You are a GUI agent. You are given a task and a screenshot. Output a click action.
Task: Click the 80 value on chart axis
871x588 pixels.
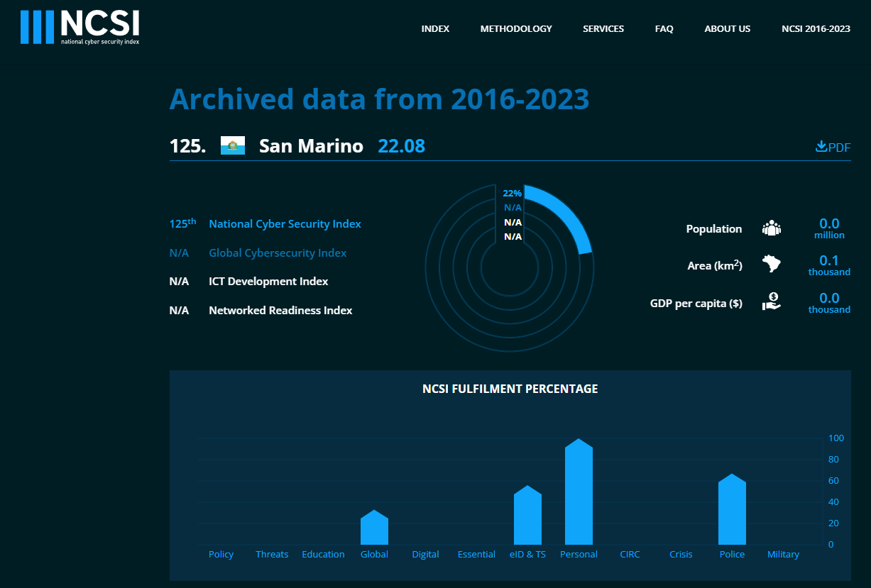[x=834, y=460]
